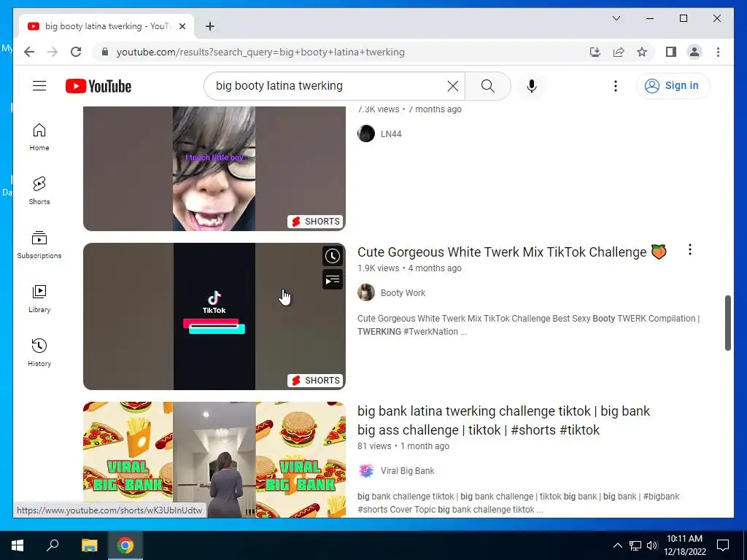Click the Booty Work channel avatar

coord(366,292)
